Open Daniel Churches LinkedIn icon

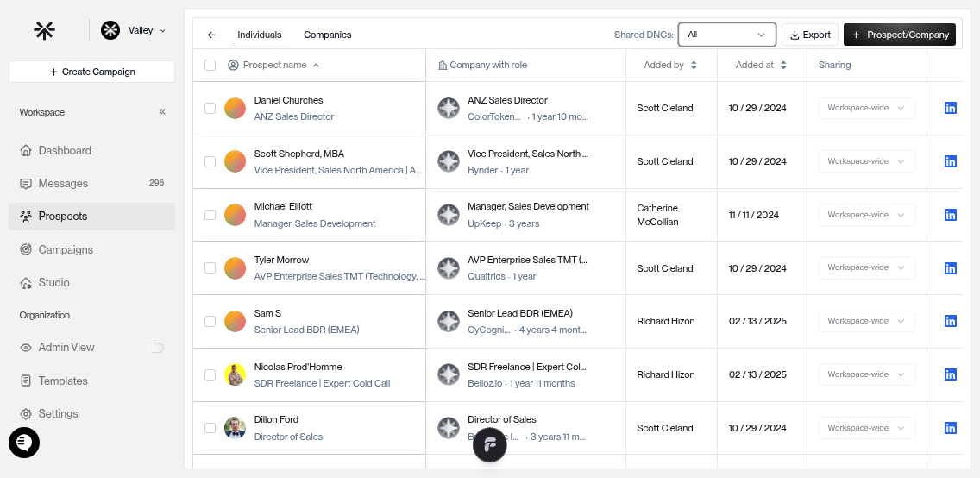950,108
